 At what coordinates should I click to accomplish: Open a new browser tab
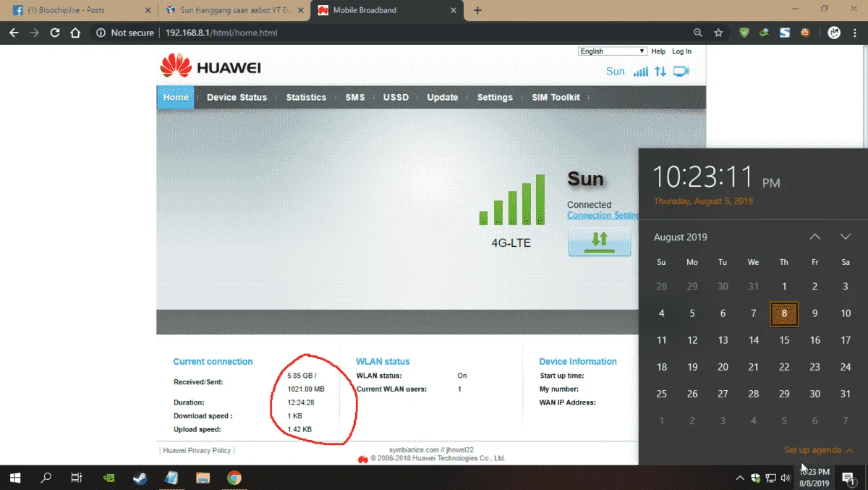[477, 10]
